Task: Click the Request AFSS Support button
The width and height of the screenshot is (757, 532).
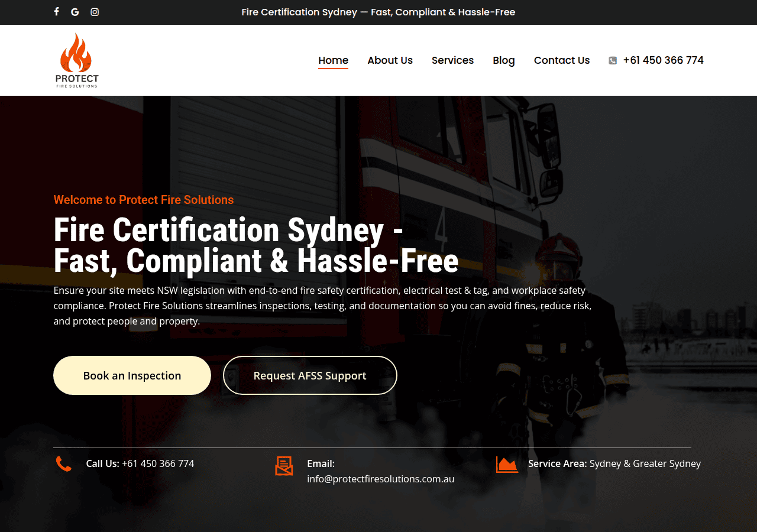Action: (310, 375)
